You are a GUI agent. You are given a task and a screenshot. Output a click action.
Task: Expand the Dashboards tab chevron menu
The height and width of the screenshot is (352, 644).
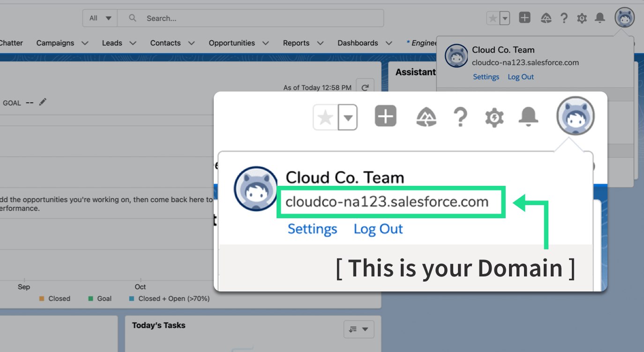click(389, 43)
